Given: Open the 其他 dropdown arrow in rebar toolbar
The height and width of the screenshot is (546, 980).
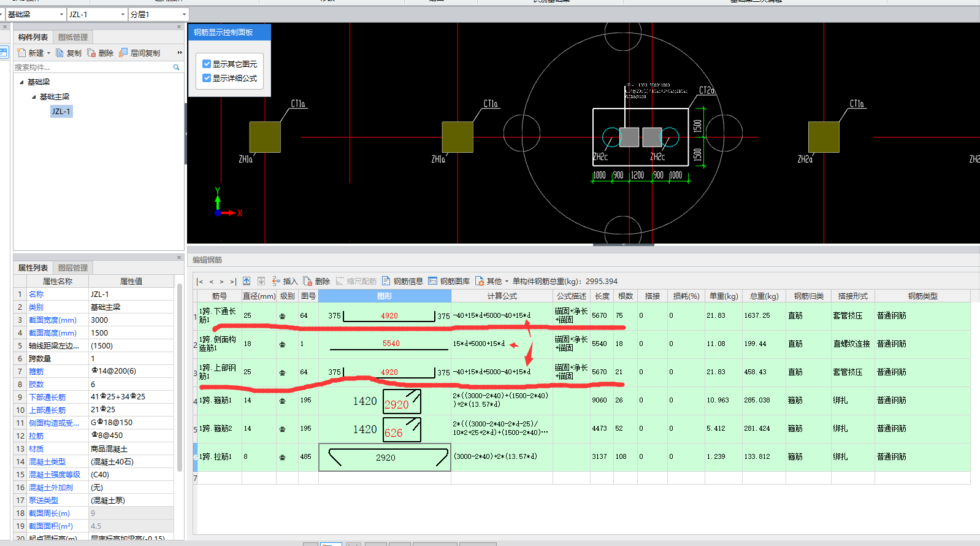Looking at the screenshot, I should pos(507,282).
